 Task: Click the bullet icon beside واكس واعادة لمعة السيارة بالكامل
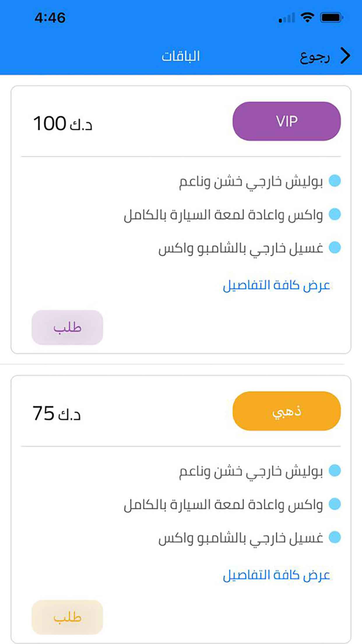336,215
